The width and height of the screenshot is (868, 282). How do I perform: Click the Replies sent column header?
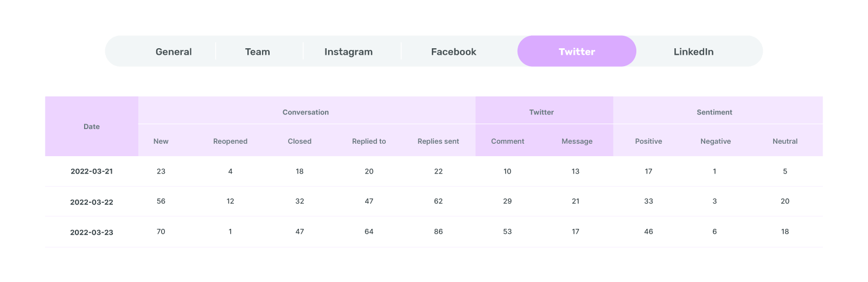[x=438, y=141]
